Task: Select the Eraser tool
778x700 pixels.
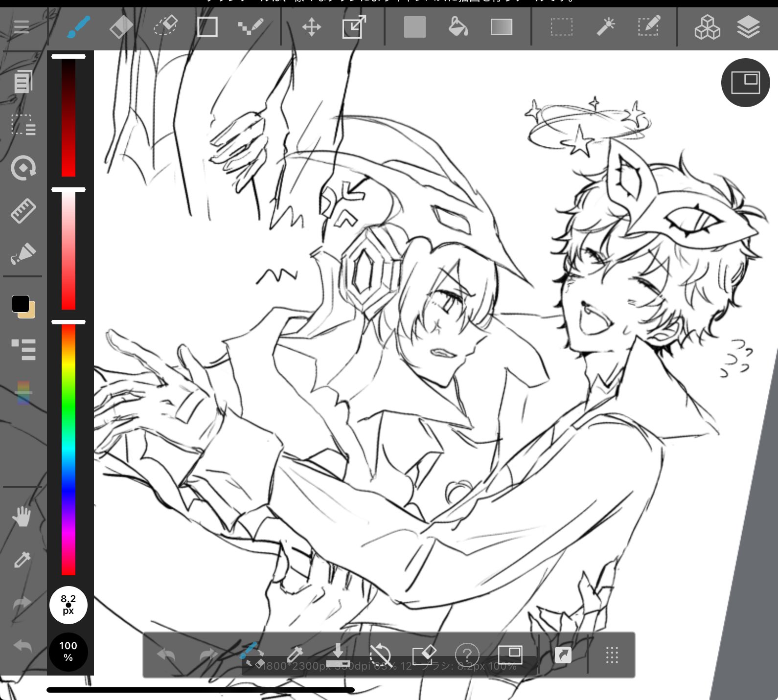Action: [x=121, y=27]
